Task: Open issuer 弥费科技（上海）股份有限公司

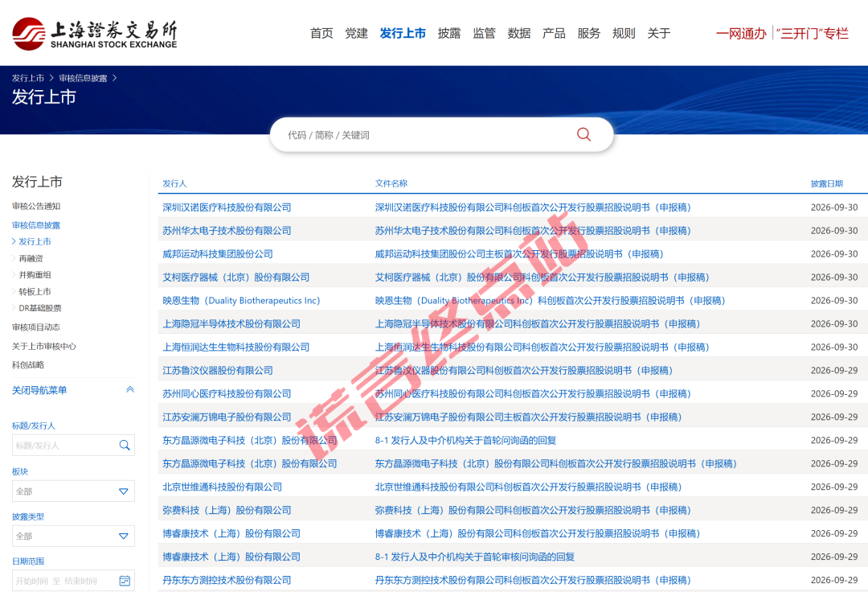Action: point(227,510)
